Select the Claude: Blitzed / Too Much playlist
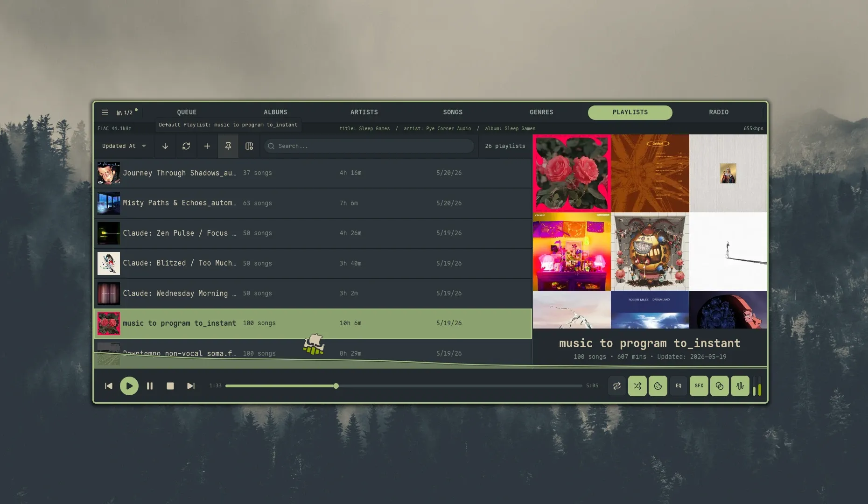The width and height of the screenshot is (868, 504). 313,263
